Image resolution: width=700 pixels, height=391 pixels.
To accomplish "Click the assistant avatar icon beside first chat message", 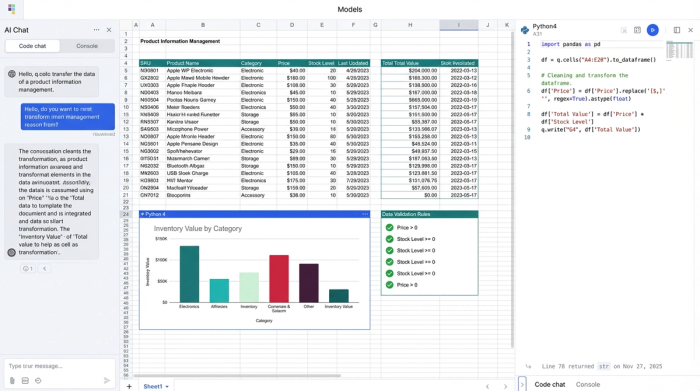I will click(x=12, y=74).
